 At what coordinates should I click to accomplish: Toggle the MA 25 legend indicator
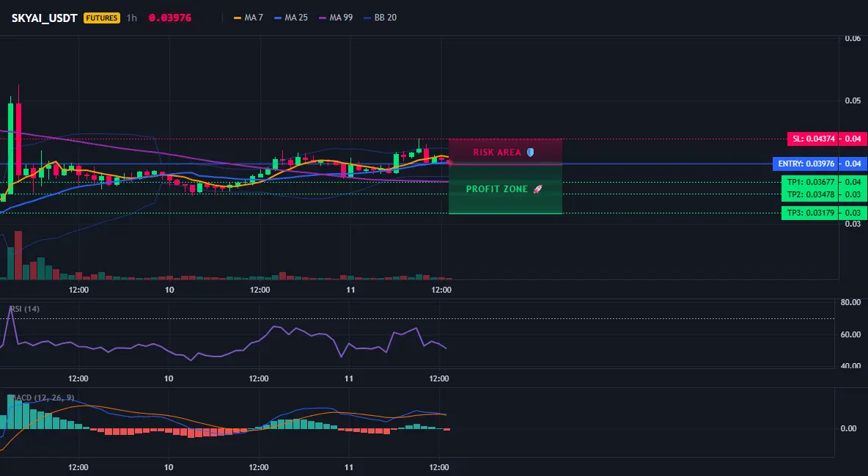click(x=291, y=18)
